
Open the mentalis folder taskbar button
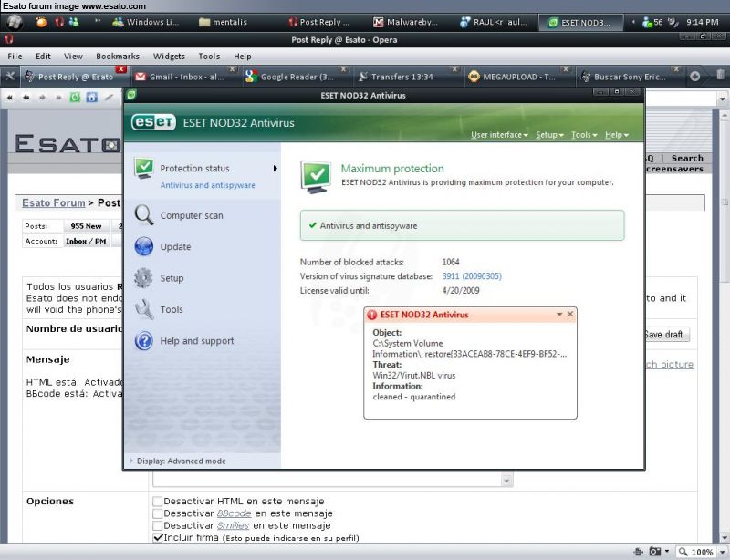point(224,22)
